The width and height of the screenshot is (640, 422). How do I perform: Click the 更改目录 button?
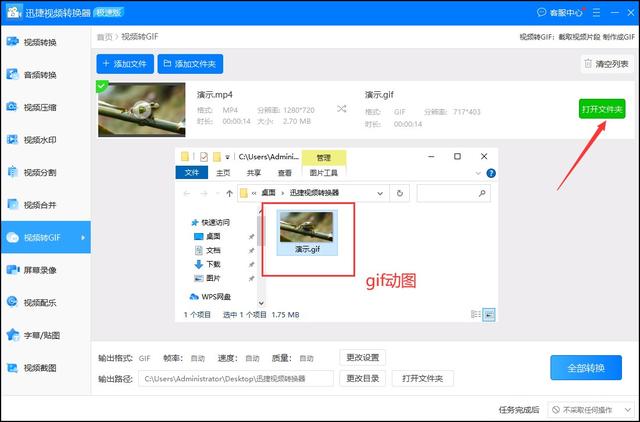[x=362, y=378]
